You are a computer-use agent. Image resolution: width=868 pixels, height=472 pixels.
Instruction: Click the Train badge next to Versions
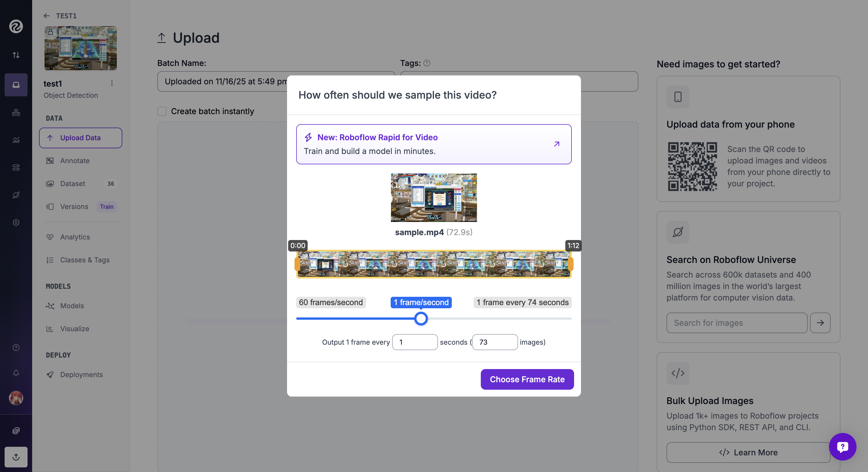click(x=106, y=207)
